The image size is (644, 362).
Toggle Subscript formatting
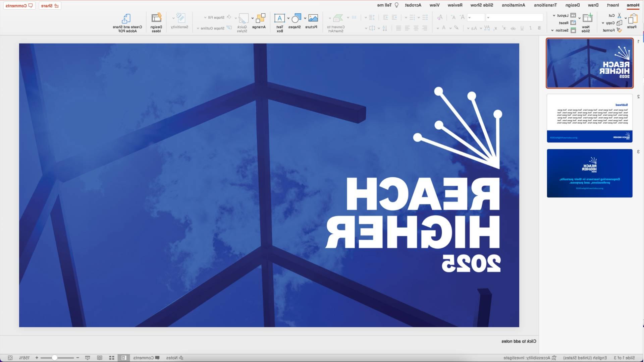click(x=495, y=28)
